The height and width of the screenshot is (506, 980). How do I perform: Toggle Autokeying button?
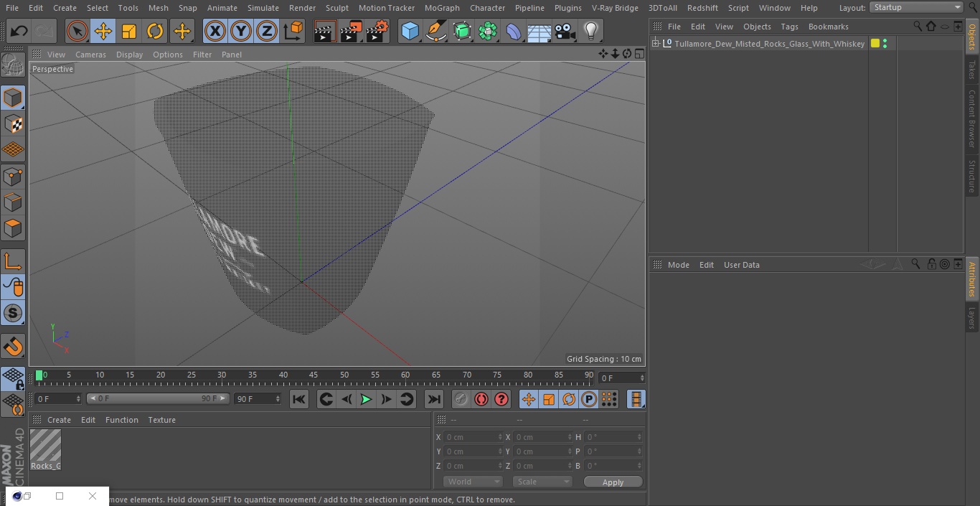(481, 399)
